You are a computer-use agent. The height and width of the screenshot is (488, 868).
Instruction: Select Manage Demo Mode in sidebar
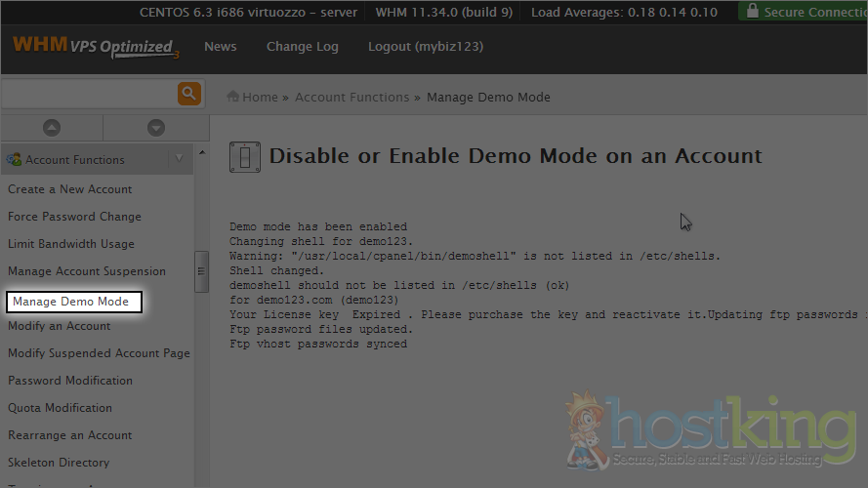[70, 302]
